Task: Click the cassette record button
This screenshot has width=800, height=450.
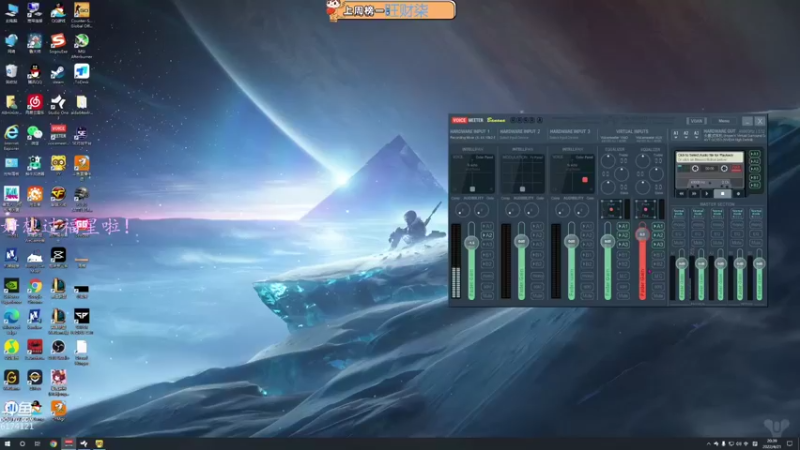Action: point(738,194)
